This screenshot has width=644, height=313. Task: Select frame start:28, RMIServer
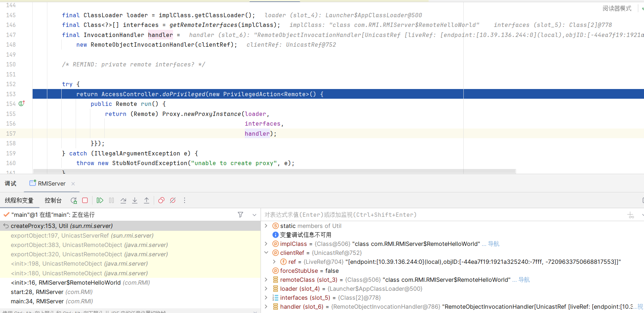tap(130, 292)
